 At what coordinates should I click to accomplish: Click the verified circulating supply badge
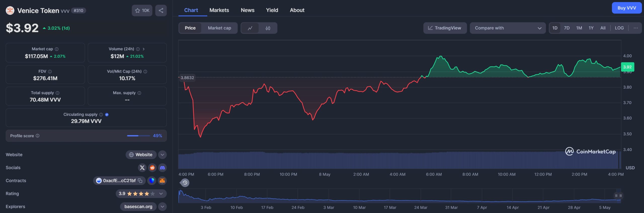pos(107,114)
